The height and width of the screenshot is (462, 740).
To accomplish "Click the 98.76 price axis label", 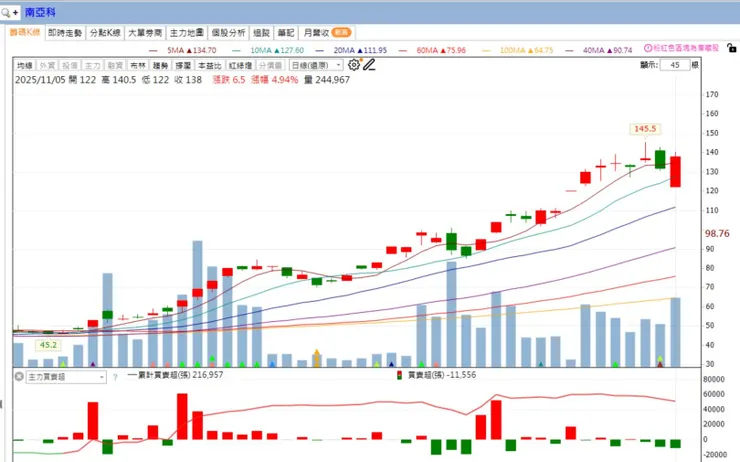I will coord(717,233).
